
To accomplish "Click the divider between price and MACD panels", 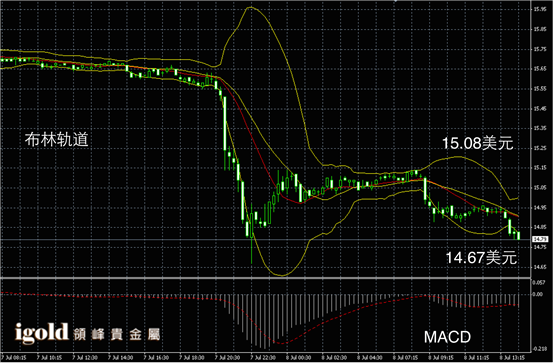I will (x=265, y=279).
